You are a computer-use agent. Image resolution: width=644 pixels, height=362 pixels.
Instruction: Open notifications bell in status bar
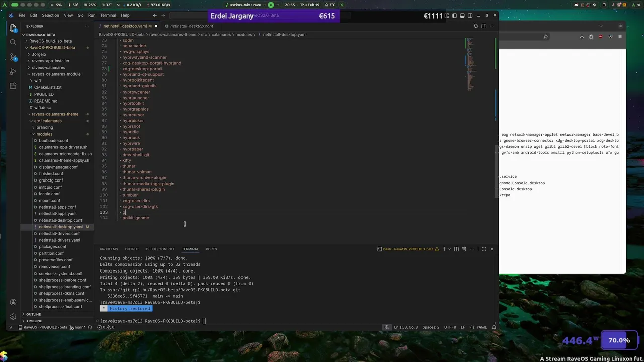tap(494, 327)
